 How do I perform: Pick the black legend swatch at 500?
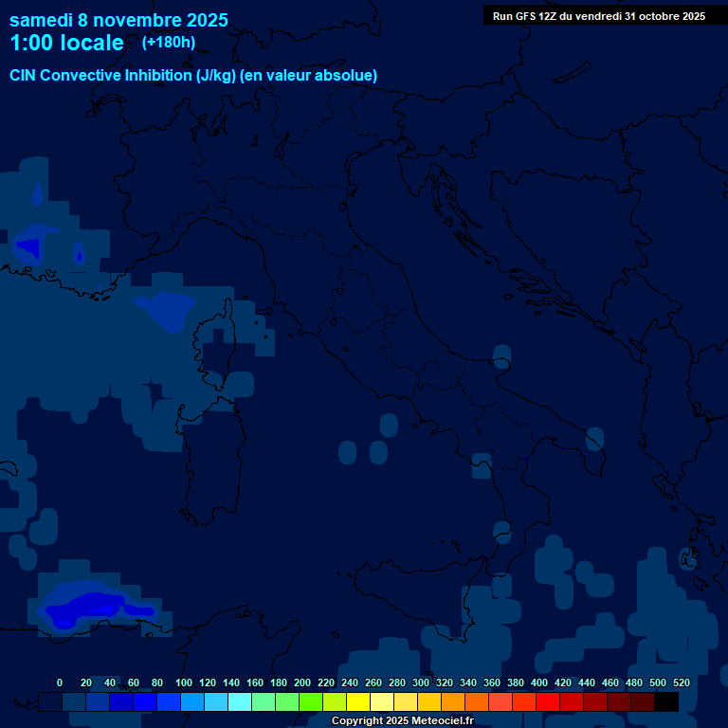[x=666, y=702]
